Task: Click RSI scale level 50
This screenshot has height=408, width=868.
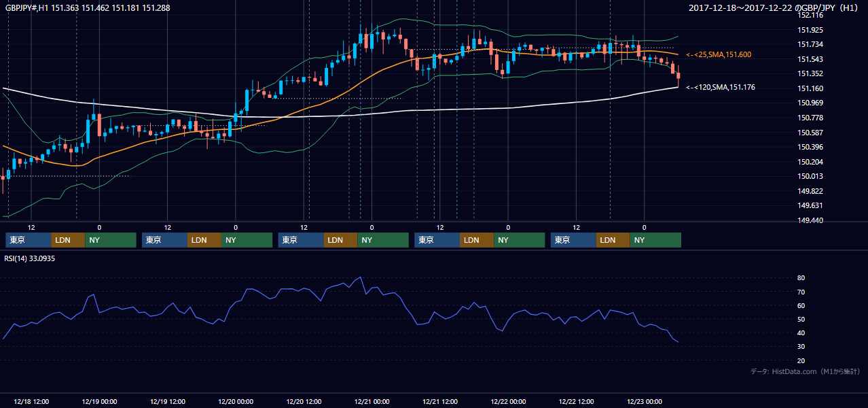Action: click(801, 319)
